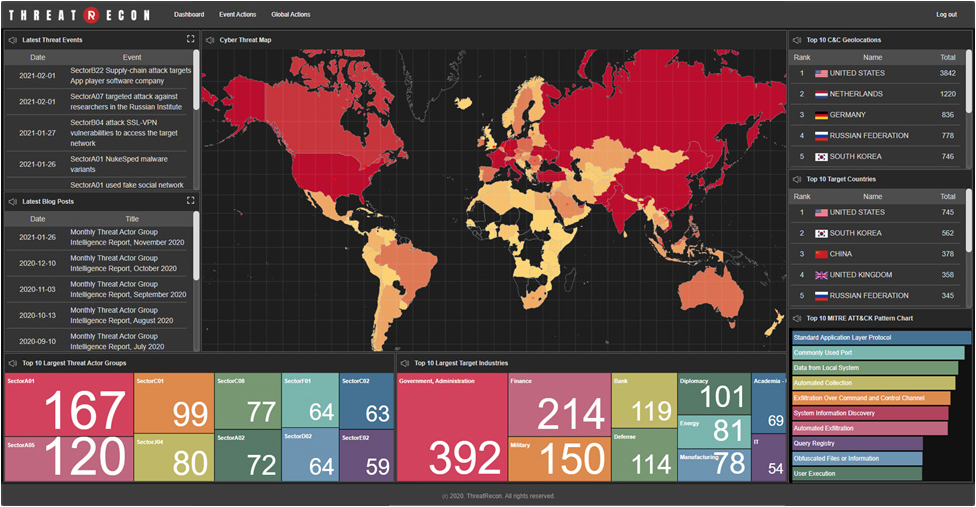Click speaker icon beside Latest Blog Posts
The height and width of the screenshot is (507, 976).
point(12,202)
